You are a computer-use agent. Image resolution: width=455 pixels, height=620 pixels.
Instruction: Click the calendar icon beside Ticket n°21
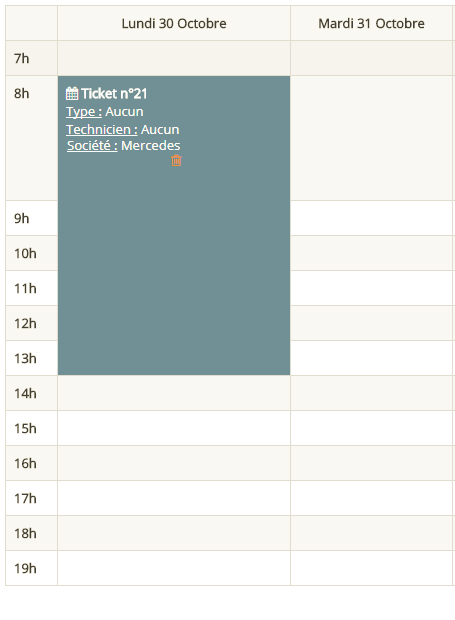coord(72,94)
